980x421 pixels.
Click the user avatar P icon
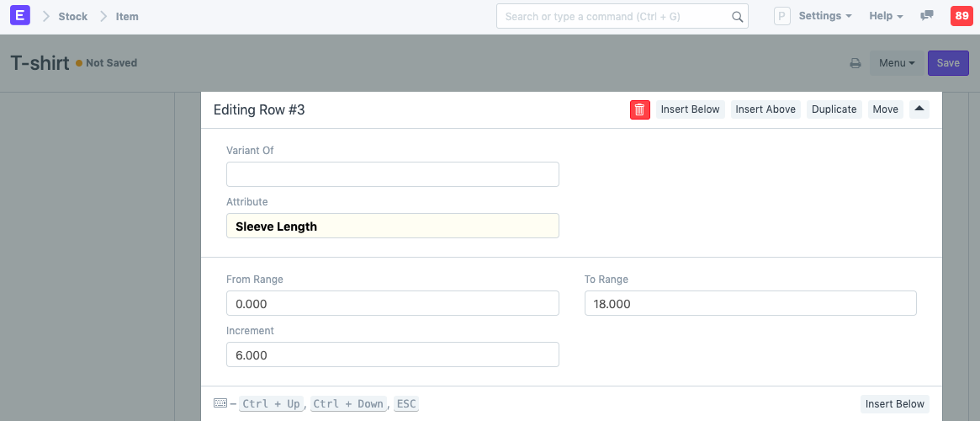pos(781,16)
